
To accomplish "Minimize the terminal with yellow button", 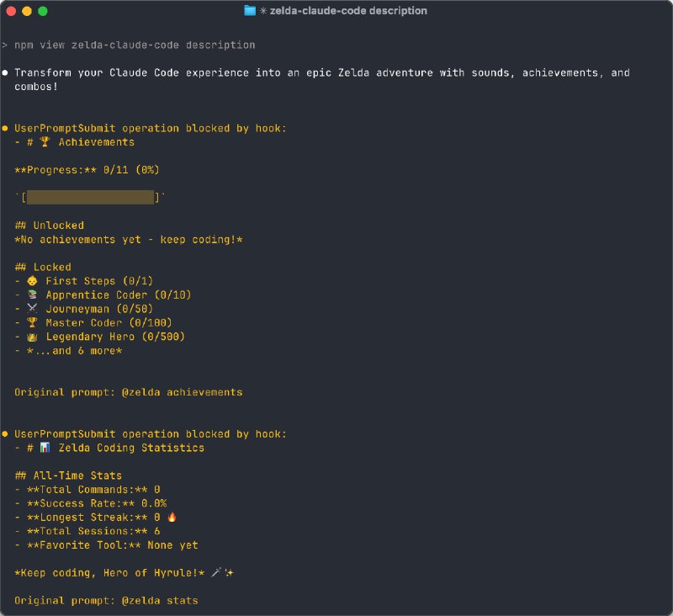I will coord(27,11).
